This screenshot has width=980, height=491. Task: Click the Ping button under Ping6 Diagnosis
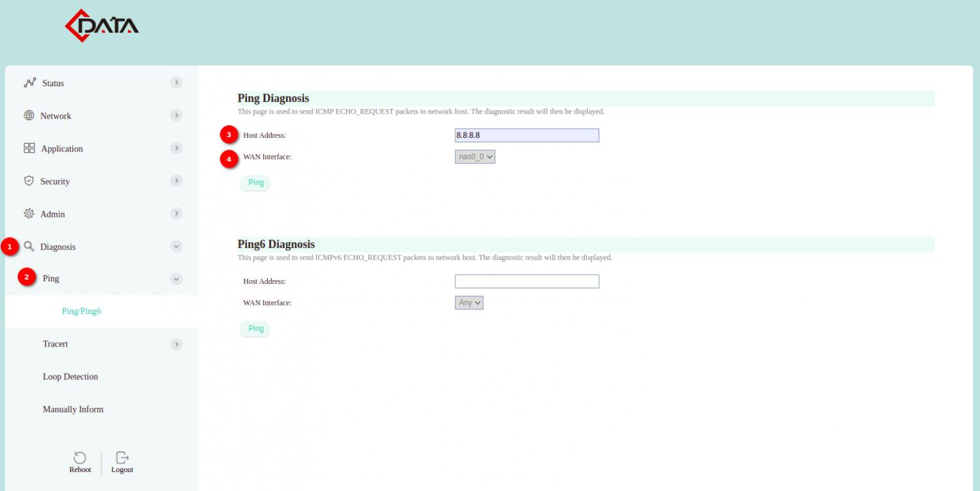click(x=255, y=328)
